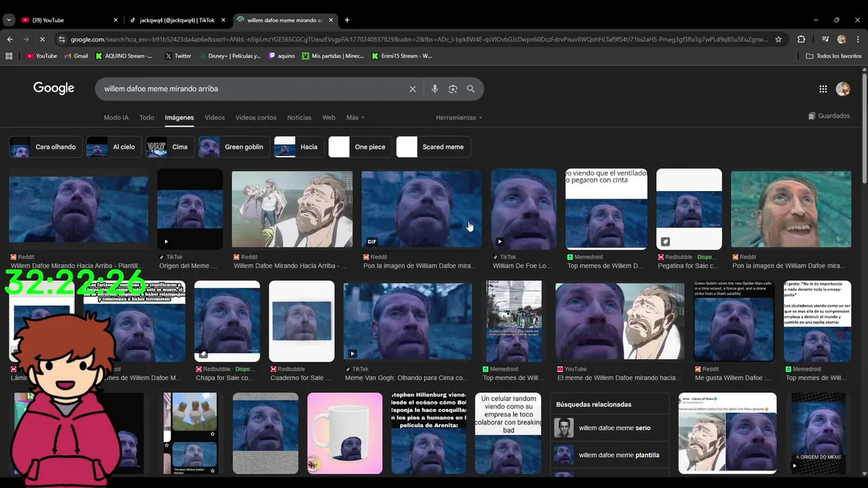
Task: Start voice search with microphone icon
Action: (435, 89)
